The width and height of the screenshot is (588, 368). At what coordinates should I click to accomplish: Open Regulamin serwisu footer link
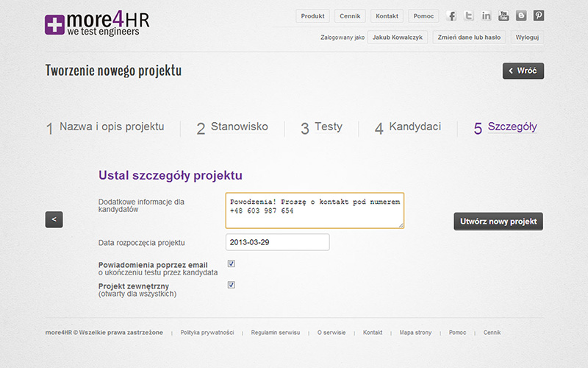coord(276,333)
